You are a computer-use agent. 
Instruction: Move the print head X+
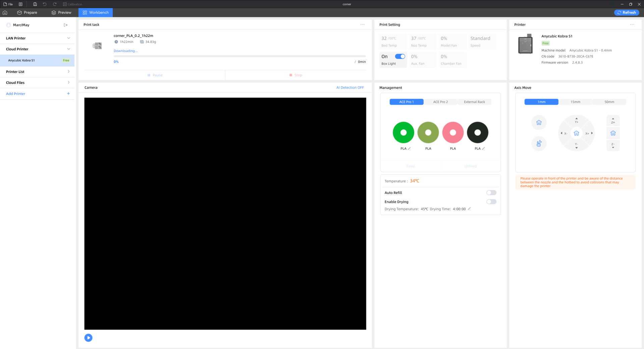589,133
